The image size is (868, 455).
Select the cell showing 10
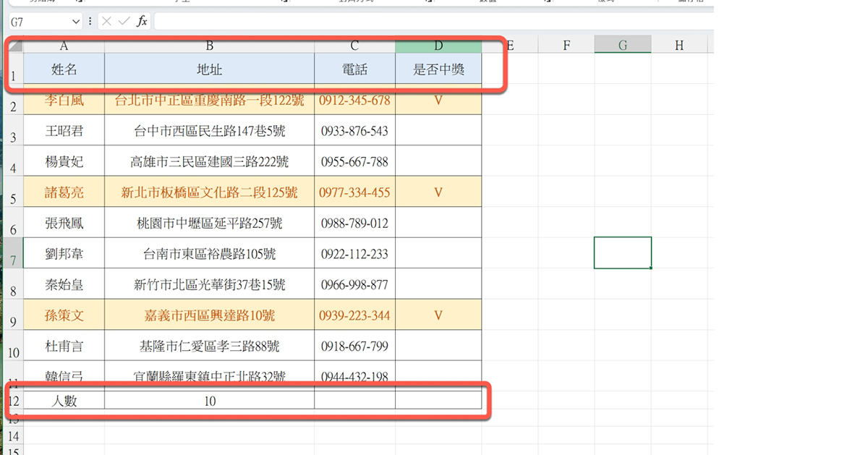(x=209, y=400)
